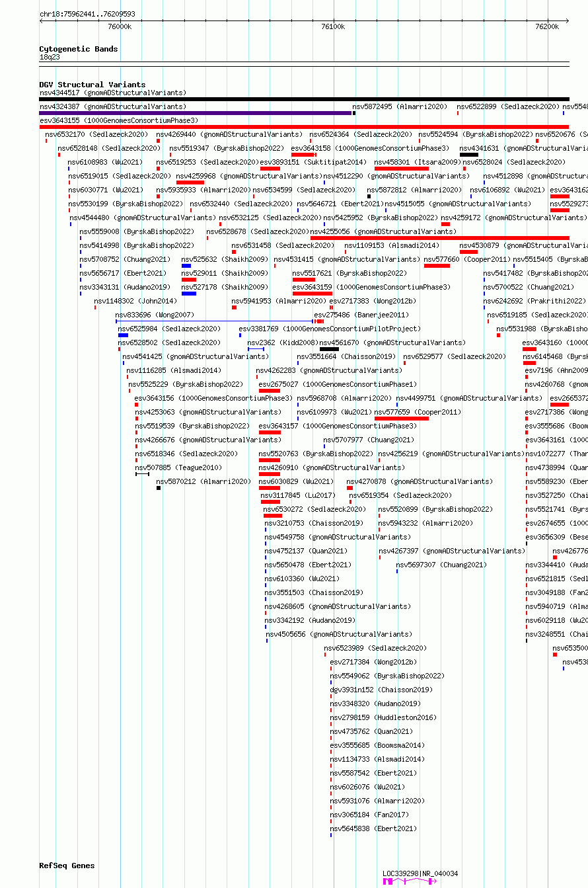Click the red bar under nsv529011 (Shaikh2009)
588x888 pixels.
tap(189, 280)
